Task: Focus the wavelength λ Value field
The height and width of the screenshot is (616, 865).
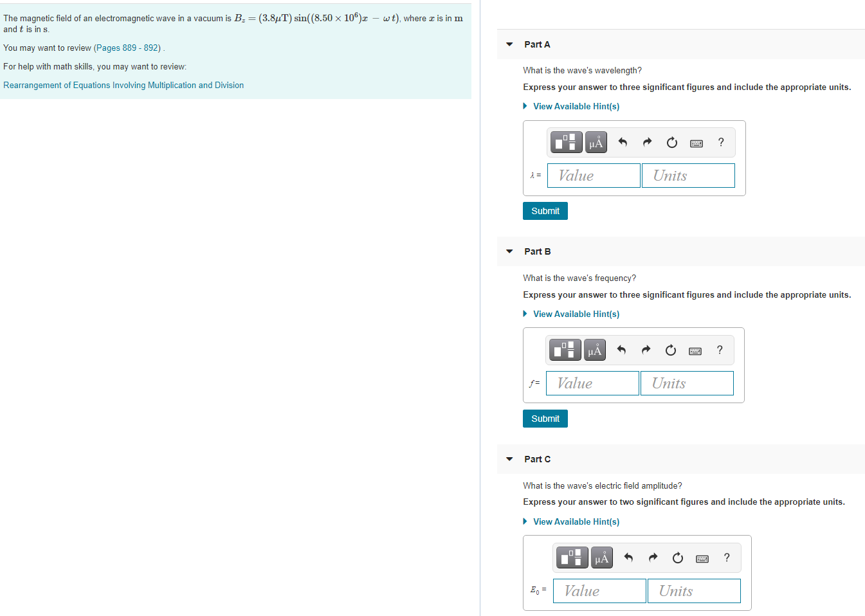Action: coord(594,176)
